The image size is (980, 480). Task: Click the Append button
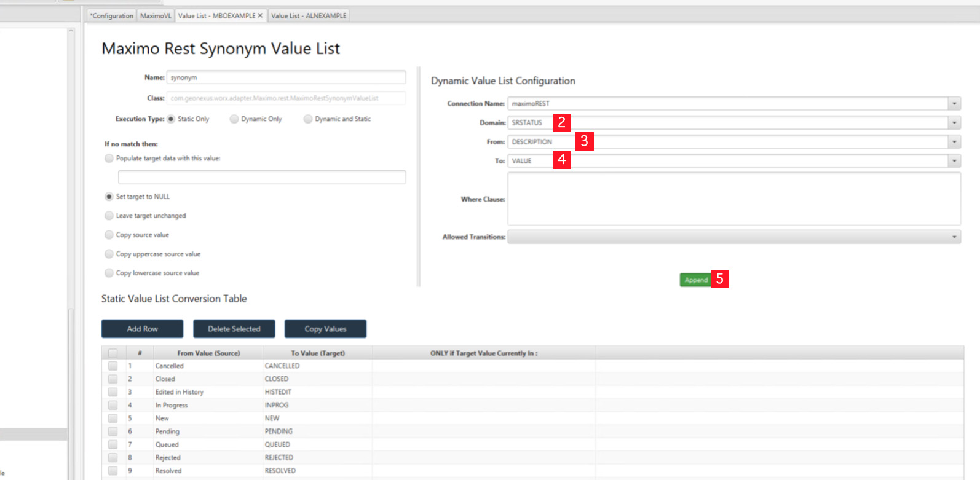695,280
